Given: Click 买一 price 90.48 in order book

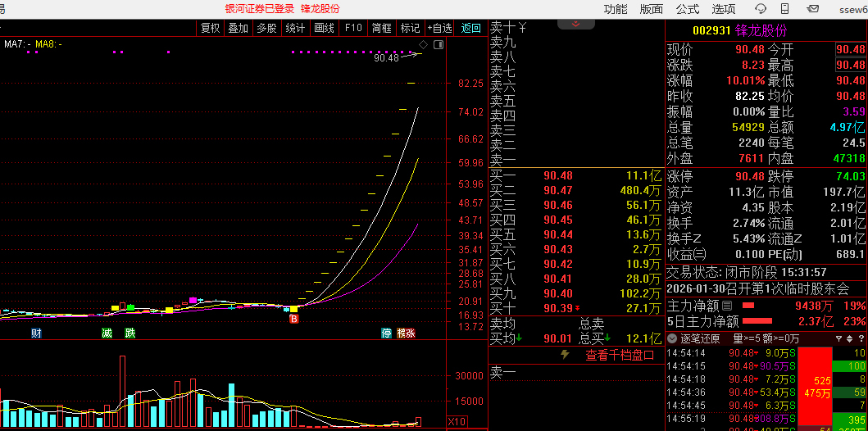Looking at the screenshot, I should [558, 176].
